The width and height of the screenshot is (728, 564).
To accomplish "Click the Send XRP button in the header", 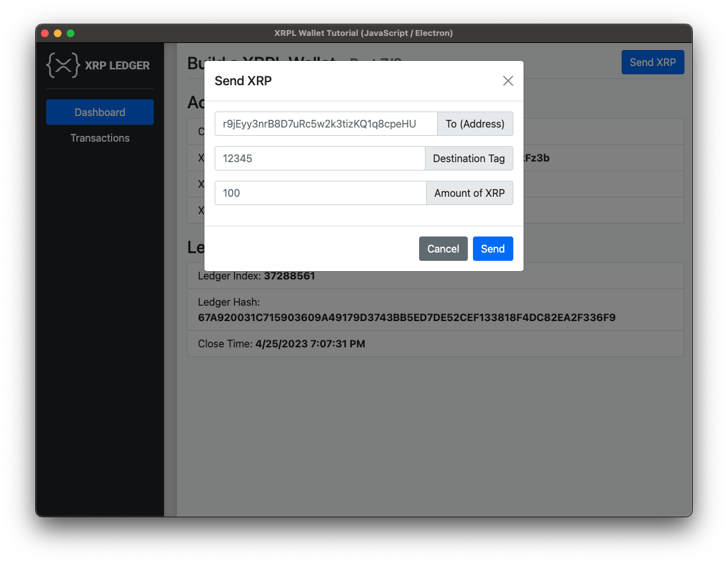I will pos(652,62).
